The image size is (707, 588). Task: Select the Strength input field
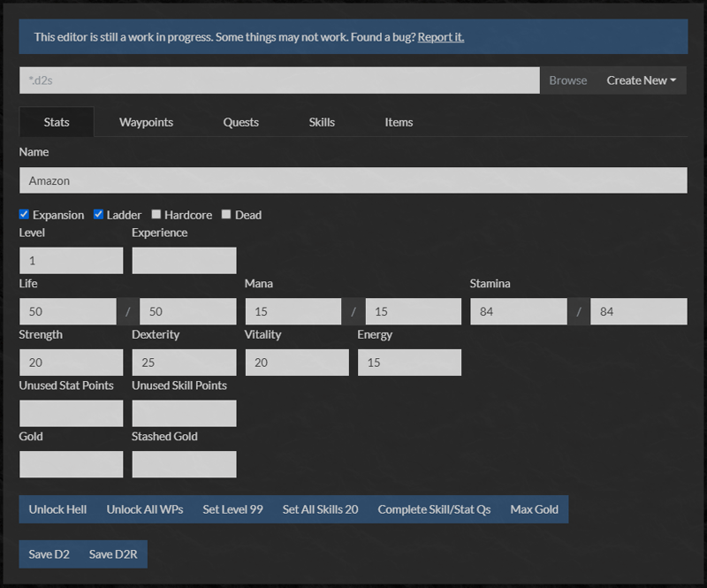72,363
